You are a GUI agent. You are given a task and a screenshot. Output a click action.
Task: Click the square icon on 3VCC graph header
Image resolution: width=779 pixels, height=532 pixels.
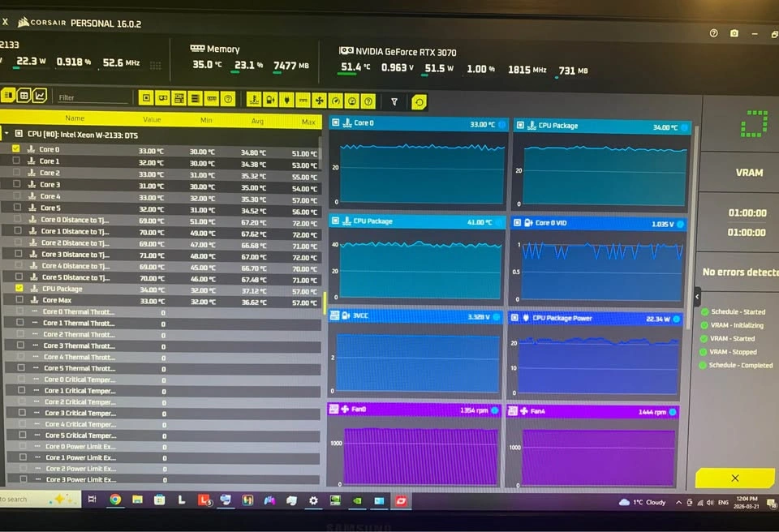pos(334,315)
